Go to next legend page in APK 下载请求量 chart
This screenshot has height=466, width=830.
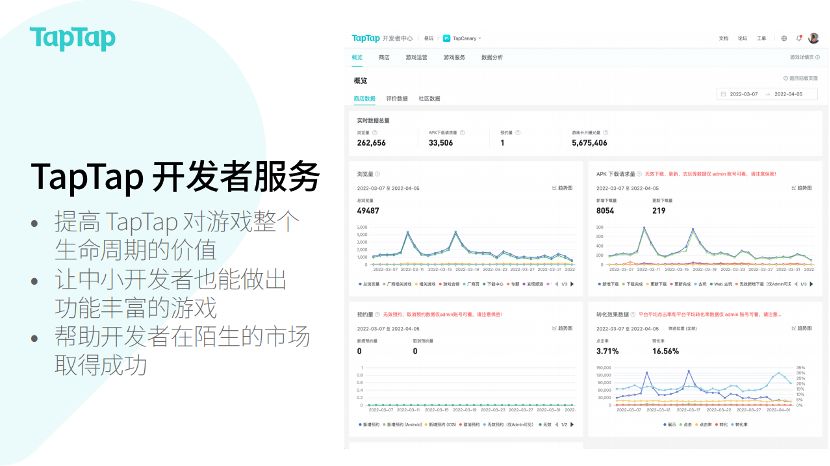point(811,284)
